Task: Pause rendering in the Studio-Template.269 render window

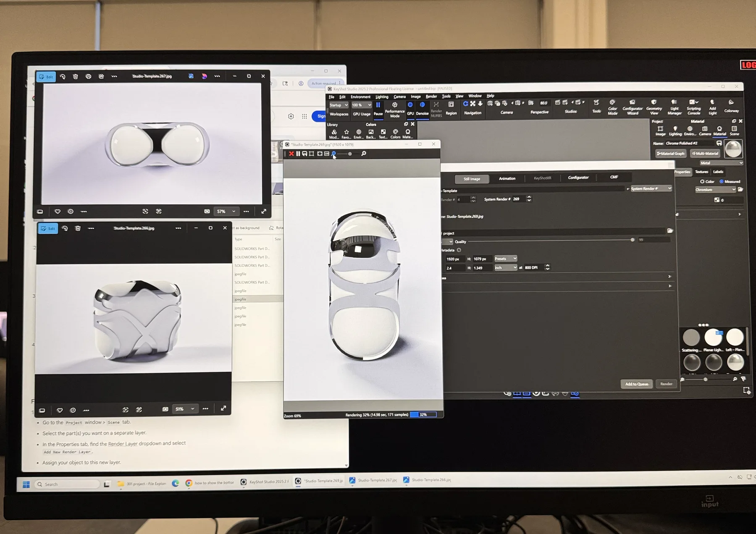Action: coord(298,154)
